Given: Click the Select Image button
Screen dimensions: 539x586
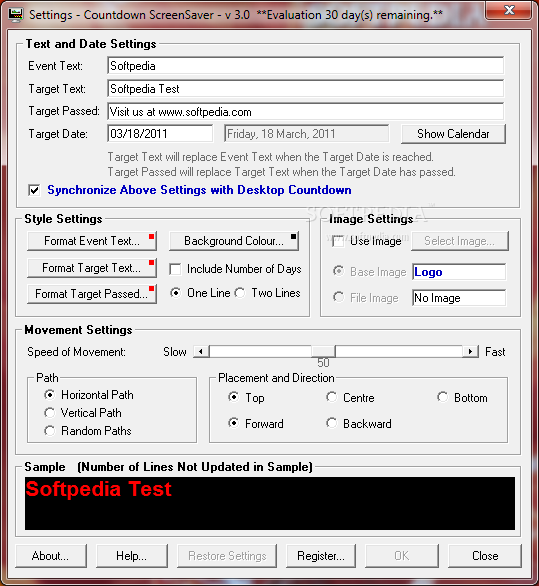Looking at the screenshot, I should pos(460,241).
